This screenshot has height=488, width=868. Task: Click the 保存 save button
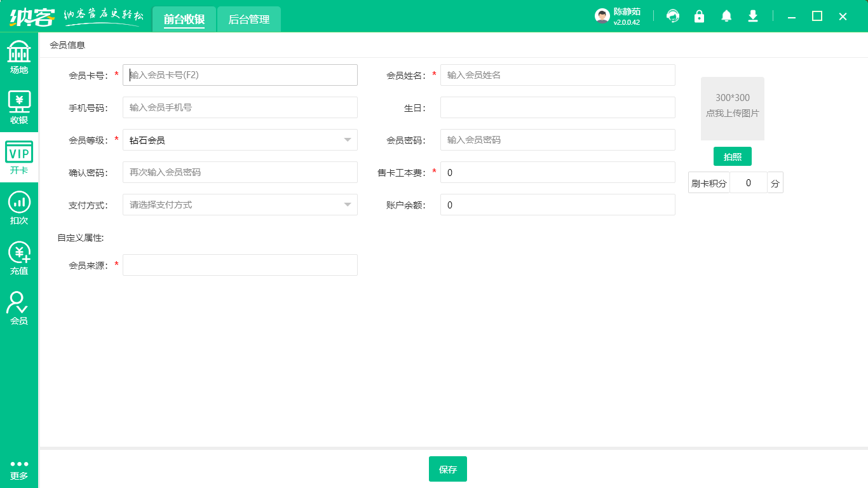point(448,469)
